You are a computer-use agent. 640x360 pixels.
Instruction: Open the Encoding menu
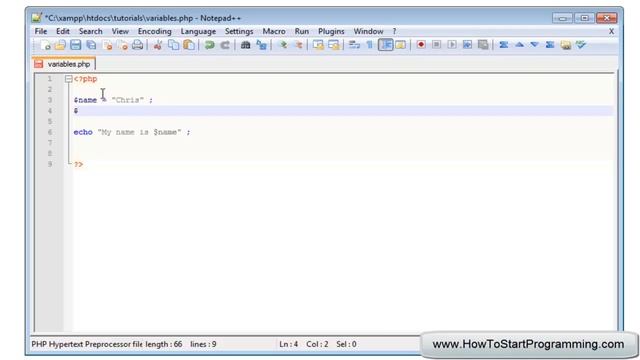point(154,31)
